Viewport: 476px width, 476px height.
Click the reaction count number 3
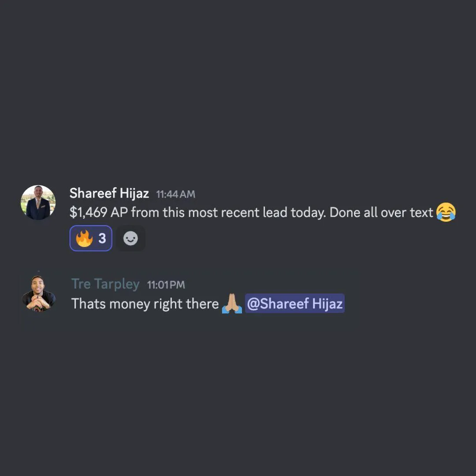[x=102, y=238]
